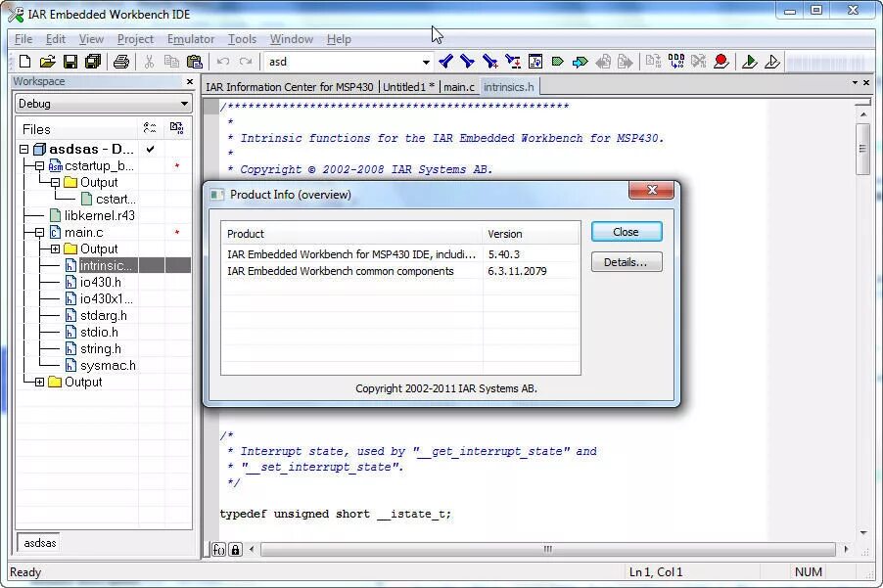Viewport: 883px width, 588px height.
Task: Switch to IAR Information Center tab
Action: [290, 87]
